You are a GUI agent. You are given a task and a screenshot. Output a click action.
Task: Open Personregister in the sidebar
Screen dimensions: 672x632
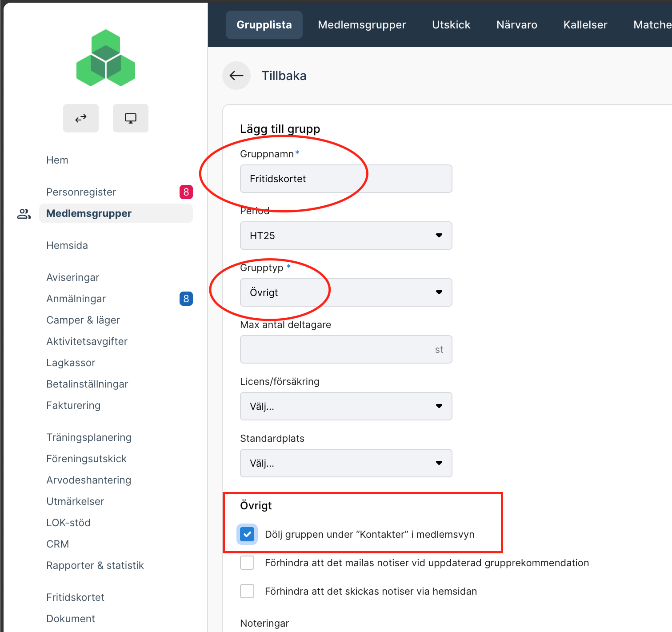pos(81,192)
